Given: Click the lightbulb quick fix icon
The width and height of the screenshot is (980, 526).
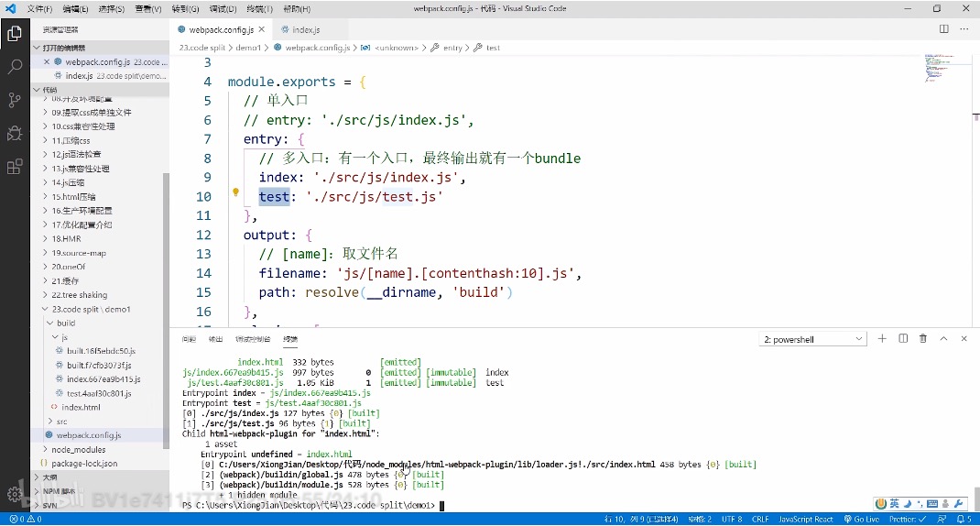Looking at the screenshot, I should tap(235, 192).
